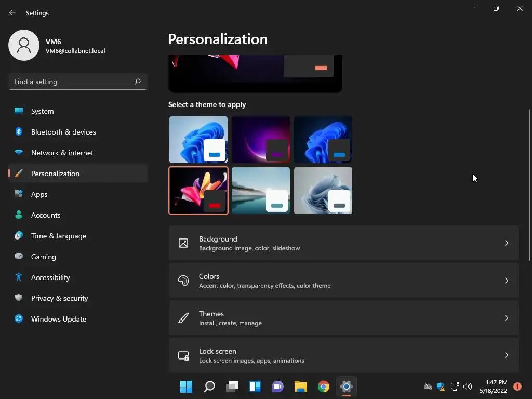Go to Time & language
This screenshot has height=399, width=532.
pos(78,236)
